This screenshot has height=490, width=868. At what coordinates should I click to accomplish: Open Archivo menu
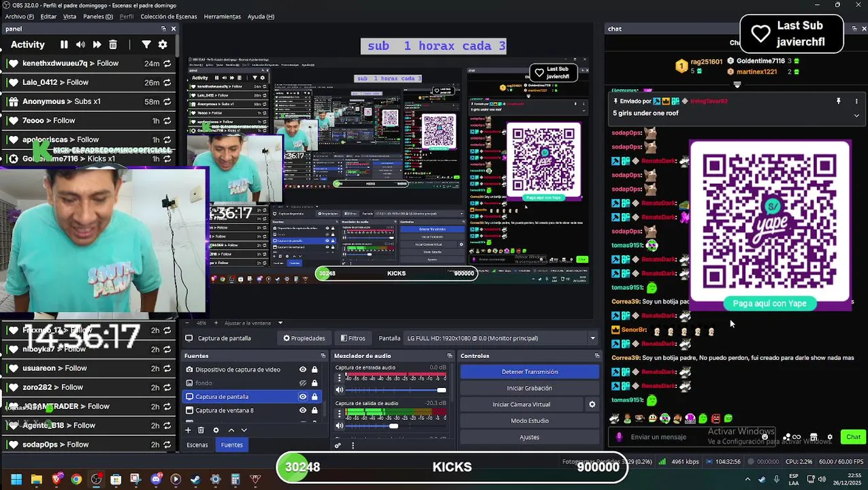tap(19, 16)
